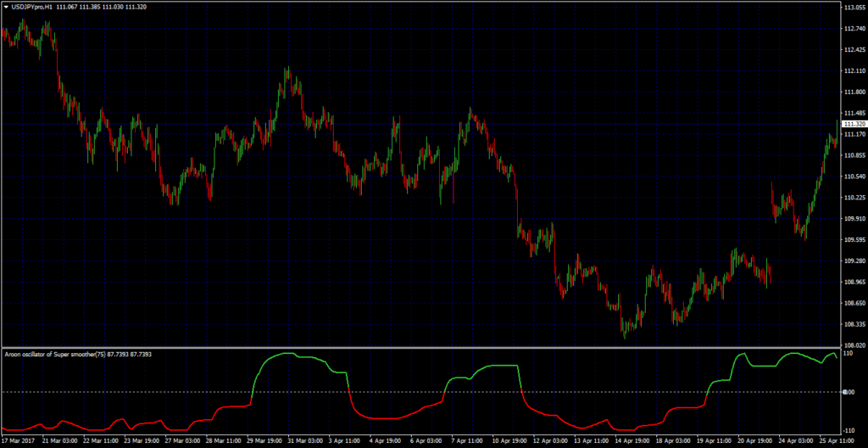Click the USDJPYpro,H1 chart symbol label

click(34, 8)
